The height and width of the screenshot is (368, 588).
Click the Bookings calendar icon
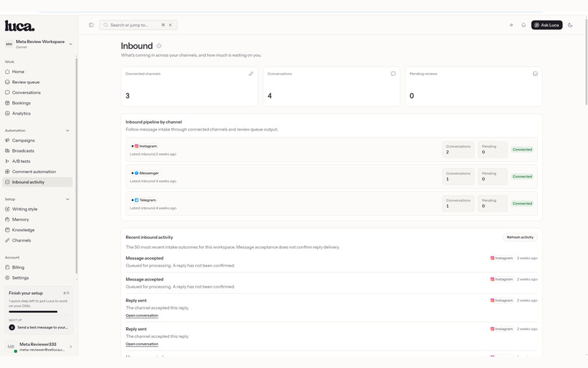(7, 103)
